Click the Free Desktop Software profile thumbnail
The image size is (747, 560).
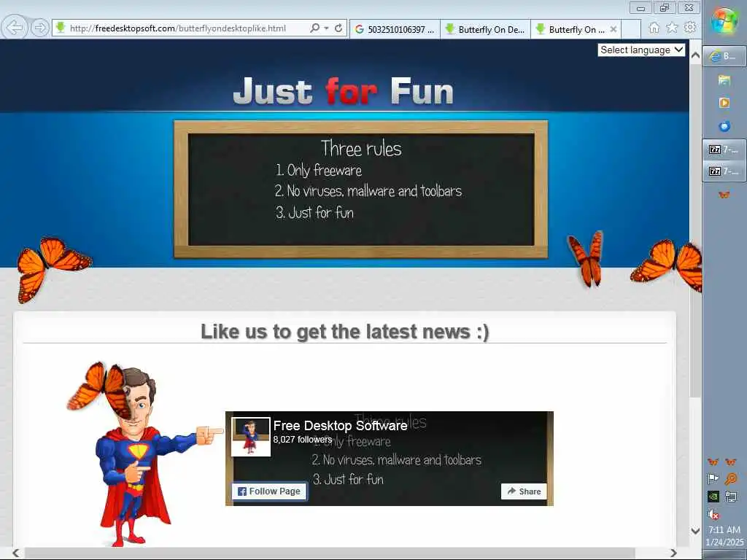pos(251,437)
